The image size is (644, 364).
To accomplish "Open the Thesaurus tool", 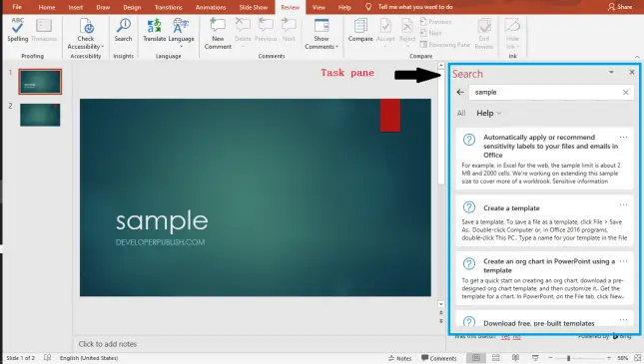I will point(44,30).
